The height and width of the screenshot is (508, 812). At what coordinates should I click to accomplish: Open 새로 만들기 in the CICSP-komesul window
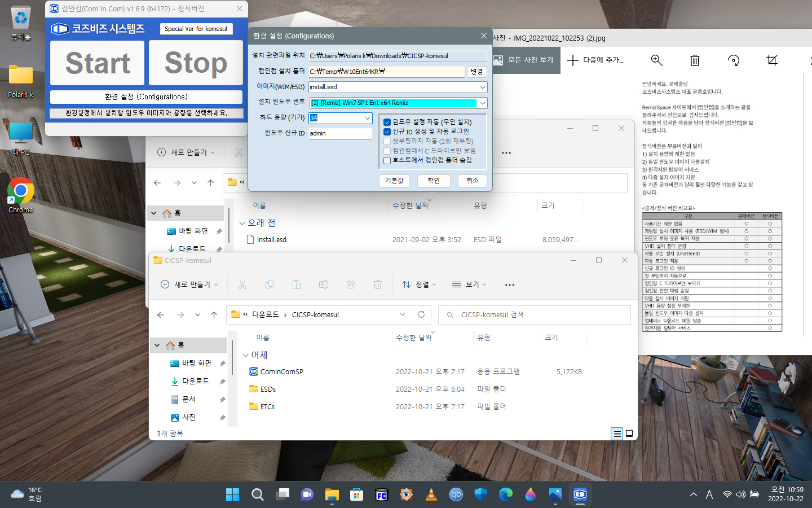click(x=189, y=284)
